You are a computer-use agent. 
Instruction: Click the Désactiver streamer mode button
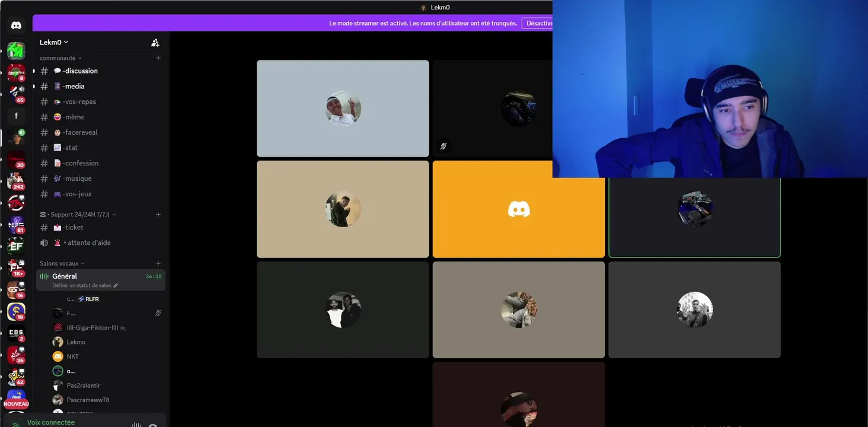[537, 23]
